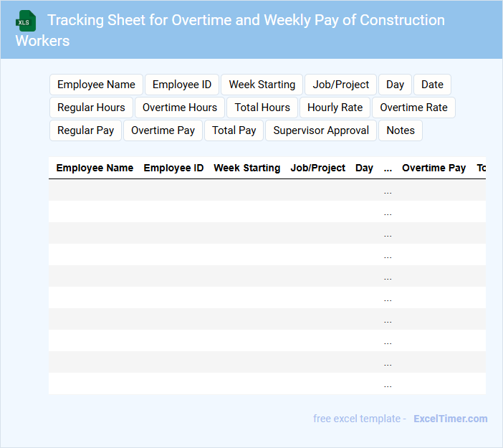Click the Notes tag
Screen dimensions: 503x448
401,130
